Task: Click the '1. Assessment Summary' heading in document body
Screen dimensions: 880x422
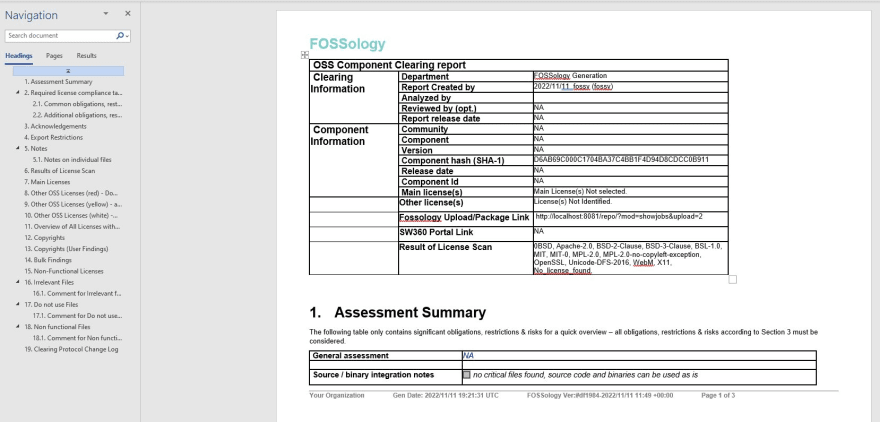Action: [x=397, y=313]
